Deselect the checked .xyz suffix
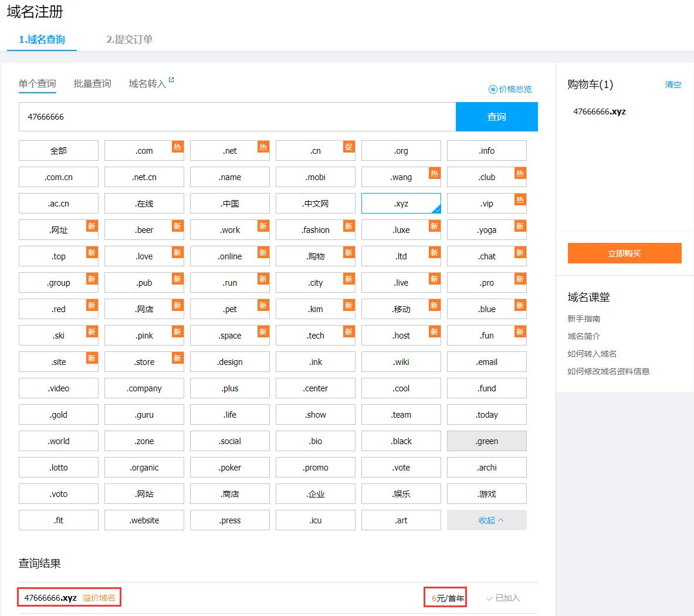The height and width of the screenshot is (616, 694). [x=401, y=204]
